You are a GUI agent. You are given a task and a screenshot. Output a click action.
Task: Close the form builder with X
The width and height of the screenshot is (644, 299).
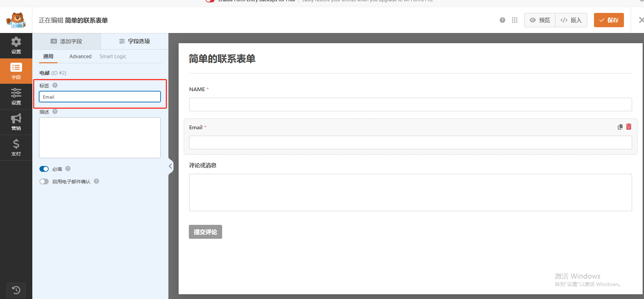point(641,20)
